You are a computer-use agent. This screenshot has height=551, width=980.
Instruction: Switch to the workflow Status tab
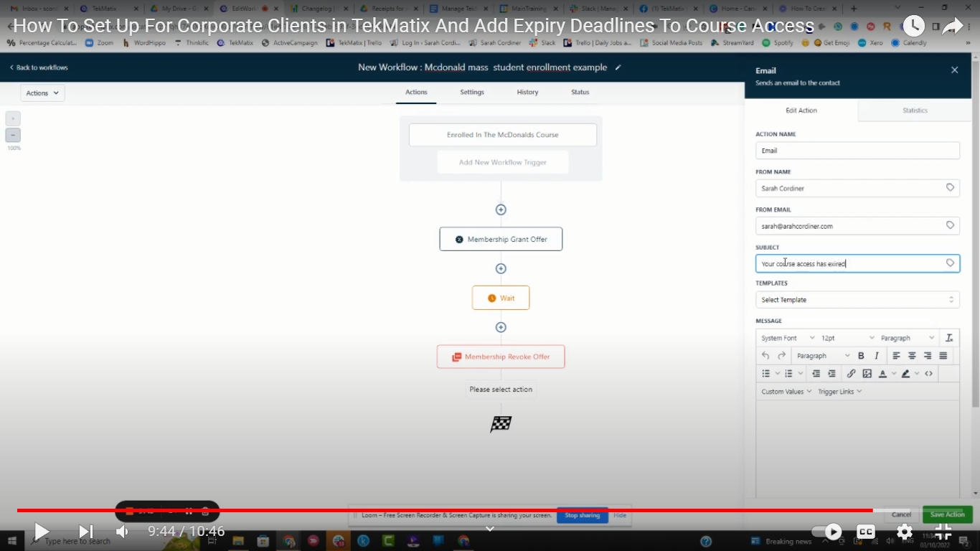click(580, 93)
